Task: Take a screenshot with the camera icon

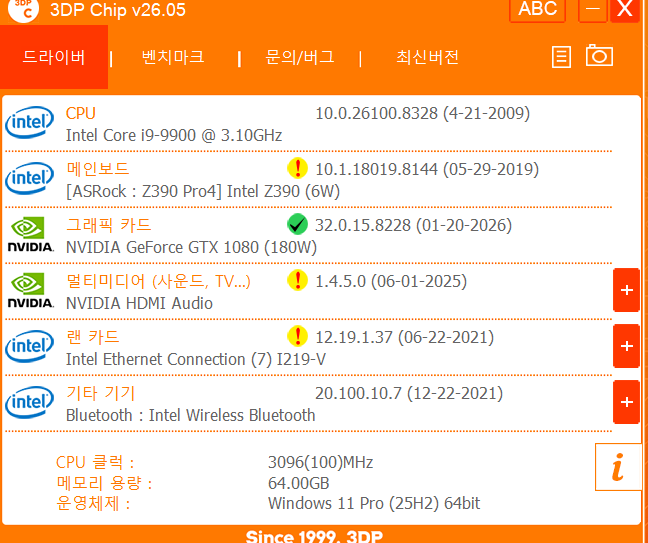Action: pyautogui.click(x=599, y=55)
